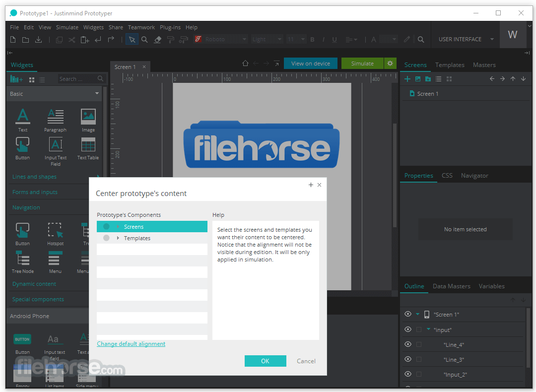Toggle the Templates radio circle in dialog
536x392 pixels.
point(106,238)
